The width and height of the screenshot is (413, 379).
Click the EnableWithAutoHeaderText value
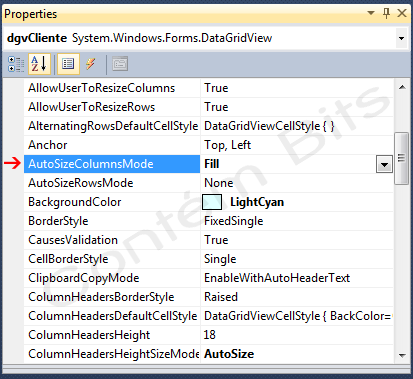pos(277,278)
